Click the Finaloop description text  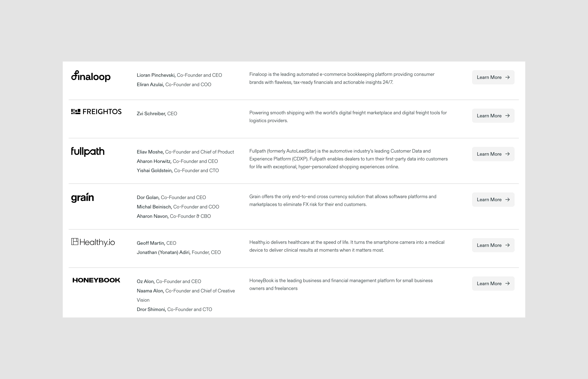pyautogui.click(x=342, y=78)
